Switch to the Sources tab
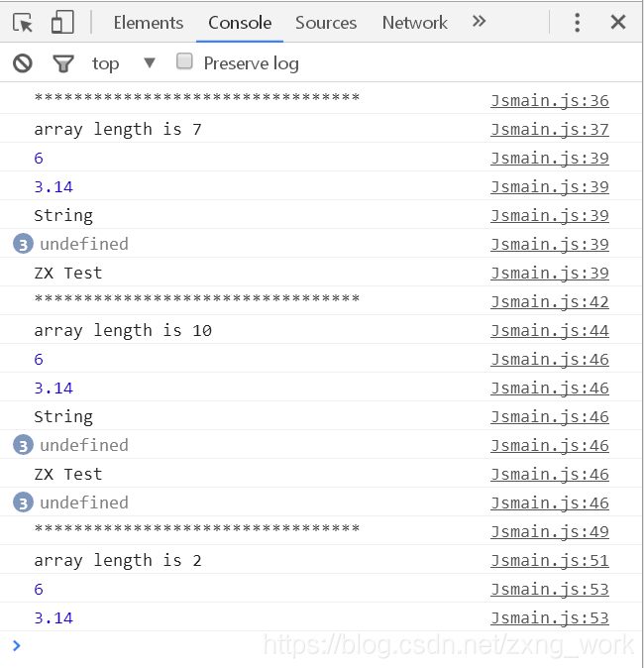 (x=326, y=23)
